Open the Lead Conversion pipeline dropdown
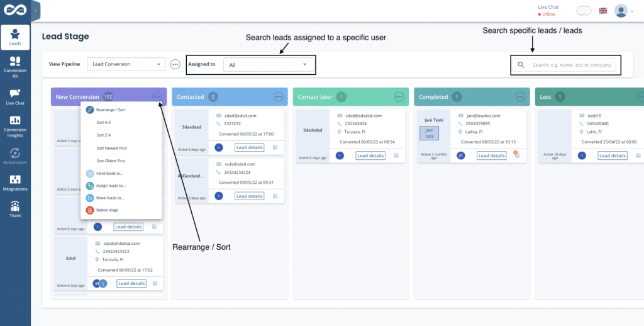 pyautogui.click(x=126, y=64)
